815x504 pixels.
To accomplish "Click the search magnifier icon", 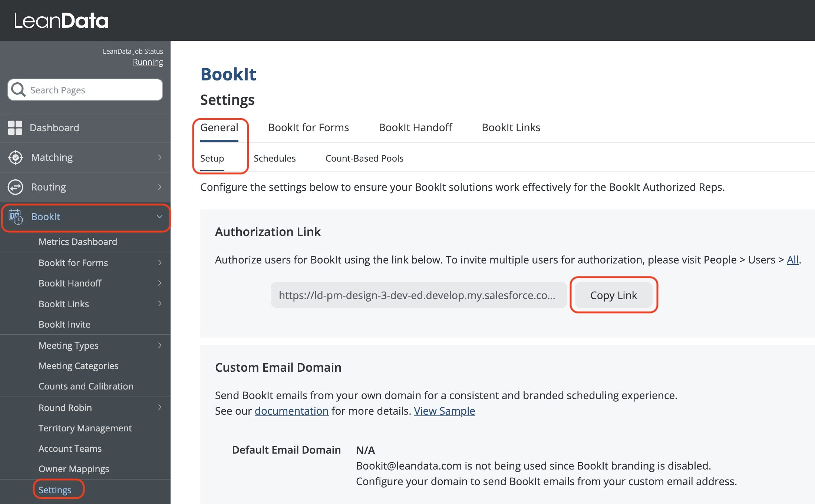I will (x=18, y=90).
